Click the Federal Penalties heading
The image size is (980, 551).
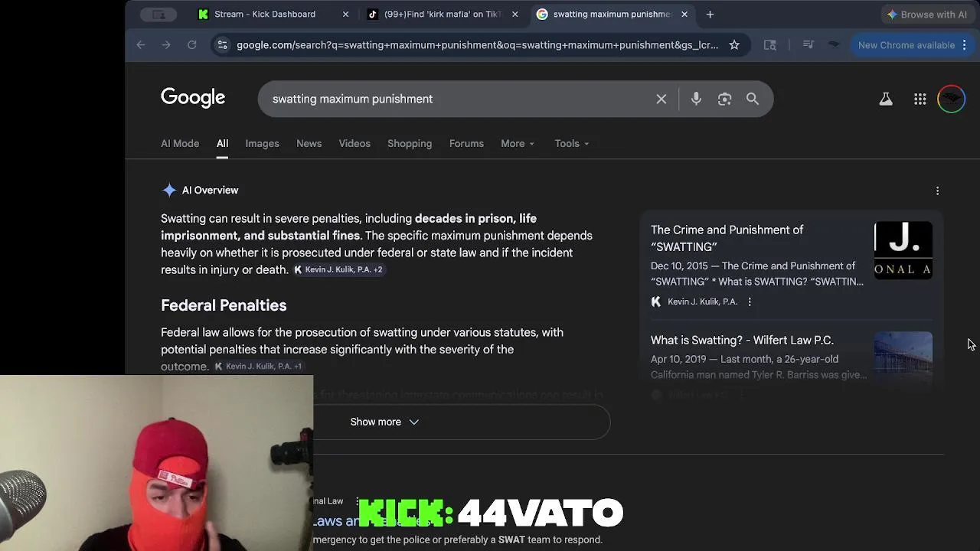click(x=224, y=305)
